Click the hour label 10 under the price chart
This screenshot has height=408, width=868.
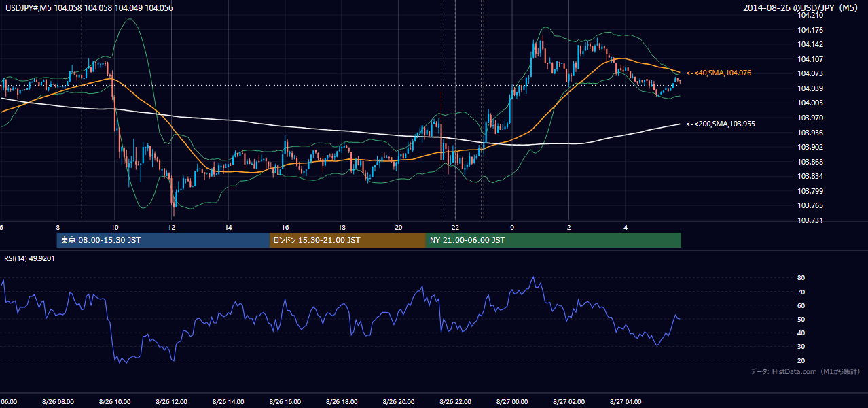[x=115, y=228]
